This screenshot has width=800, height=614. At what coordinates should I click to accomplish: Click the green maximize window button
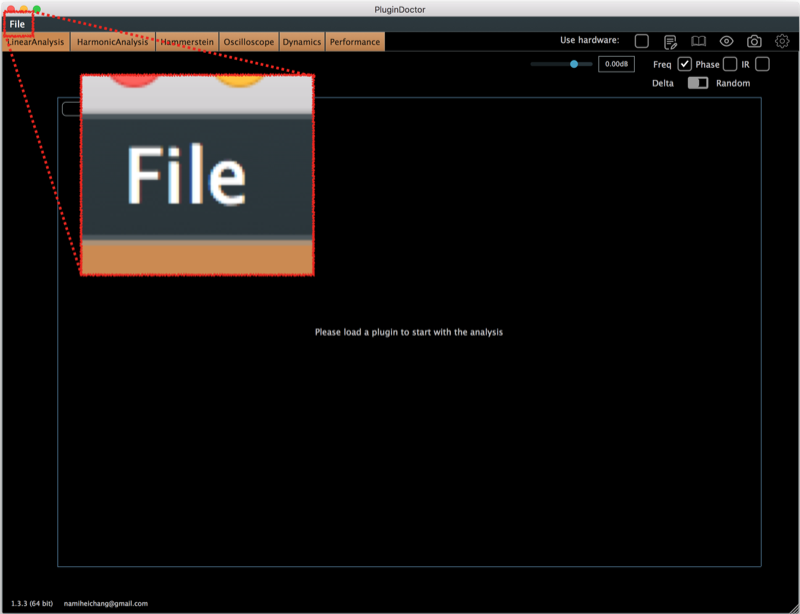(x=37, y=9)
